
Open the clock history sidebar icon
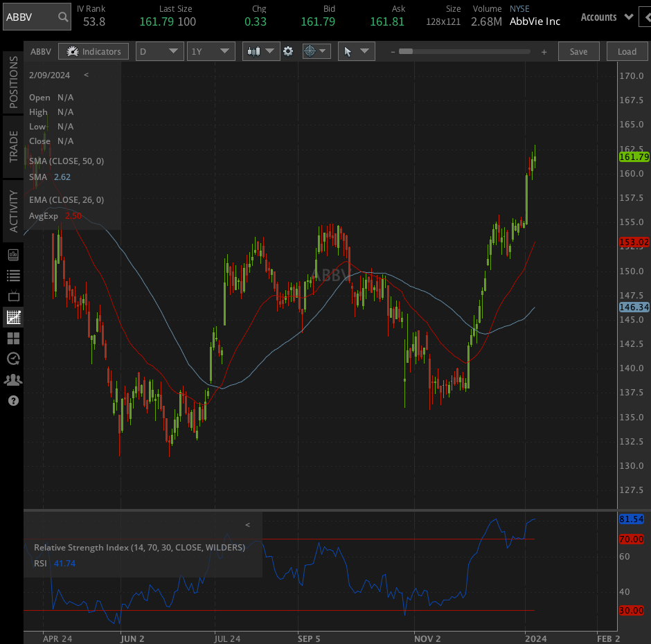[x=13, y=359]
